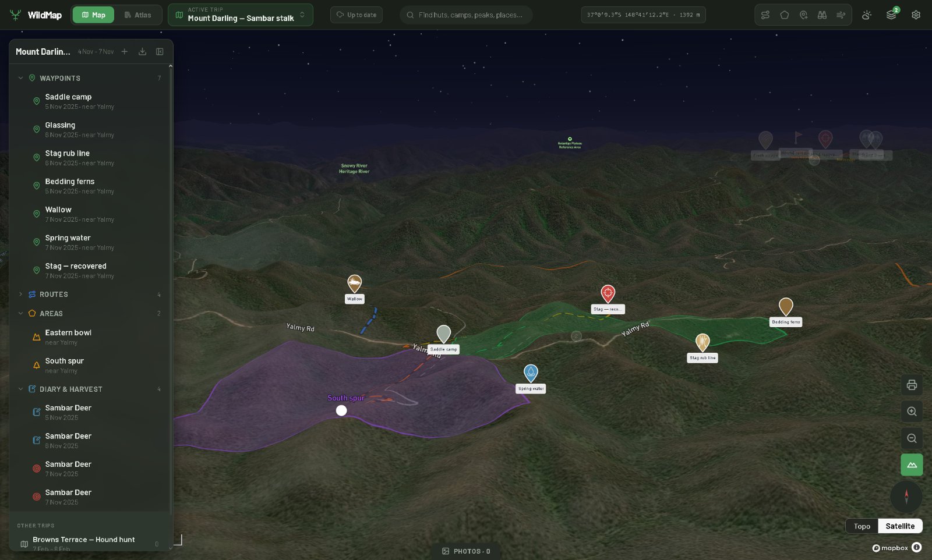932x560 pixels.
Task: Click the South spur label on map
Action: (346, 398)
